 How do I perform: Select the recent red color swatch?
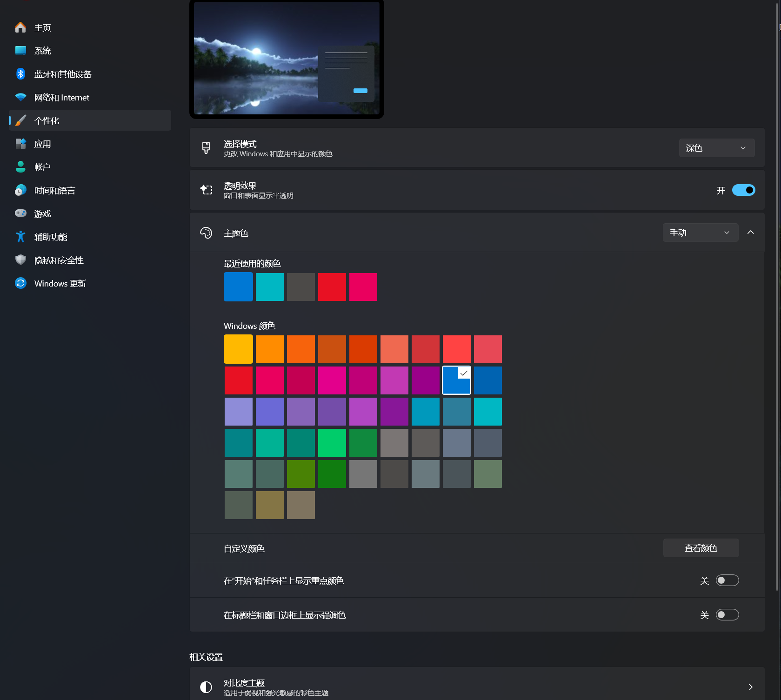click(332, 287)
